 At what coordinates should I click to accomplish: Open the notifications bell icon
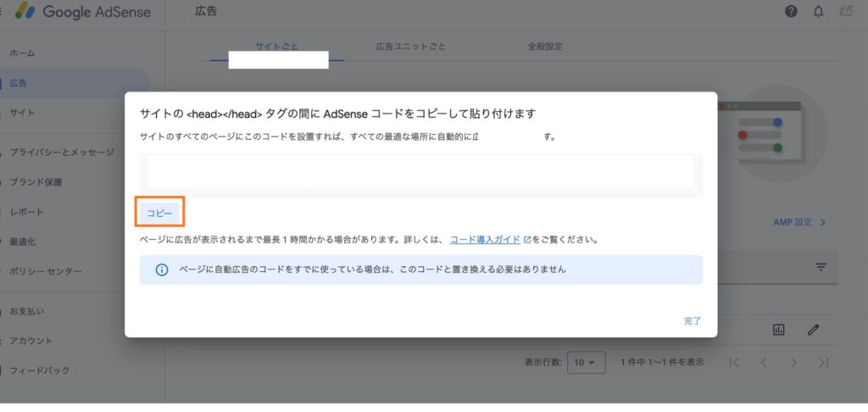point(818,12)
